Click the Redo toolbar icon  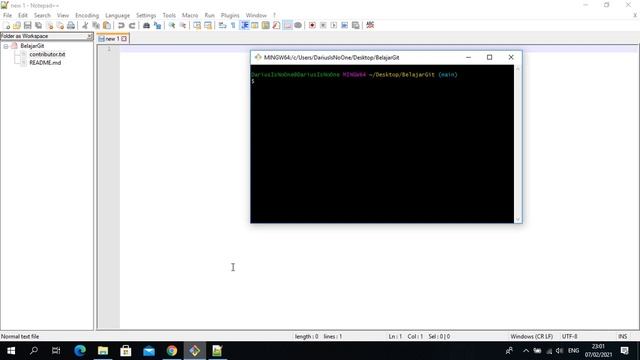point(132,25)
